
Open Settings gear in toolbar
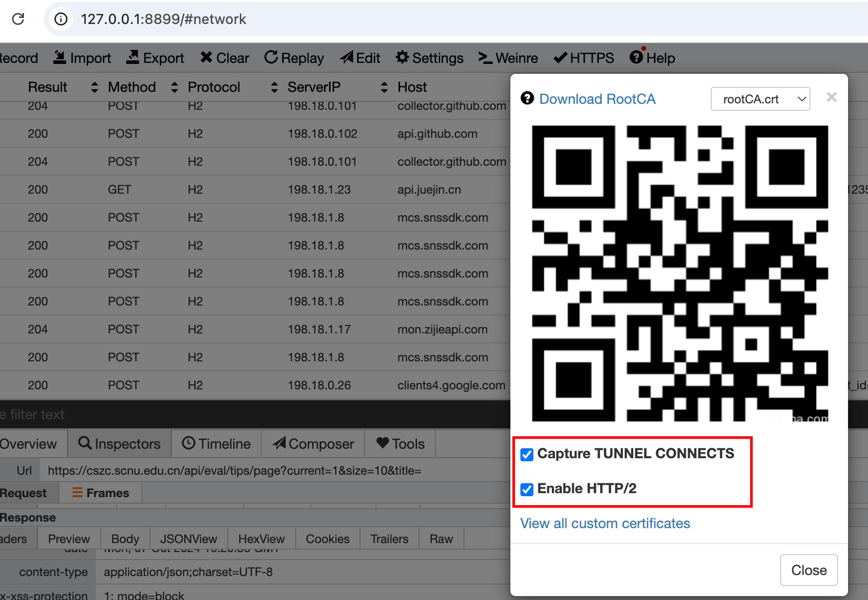click(x=430, y=58)
